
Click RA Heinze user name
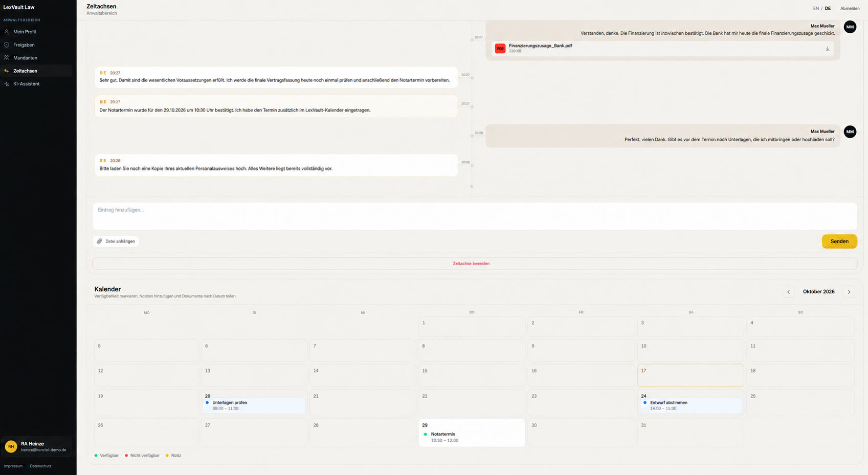click(x=32, y=444)
